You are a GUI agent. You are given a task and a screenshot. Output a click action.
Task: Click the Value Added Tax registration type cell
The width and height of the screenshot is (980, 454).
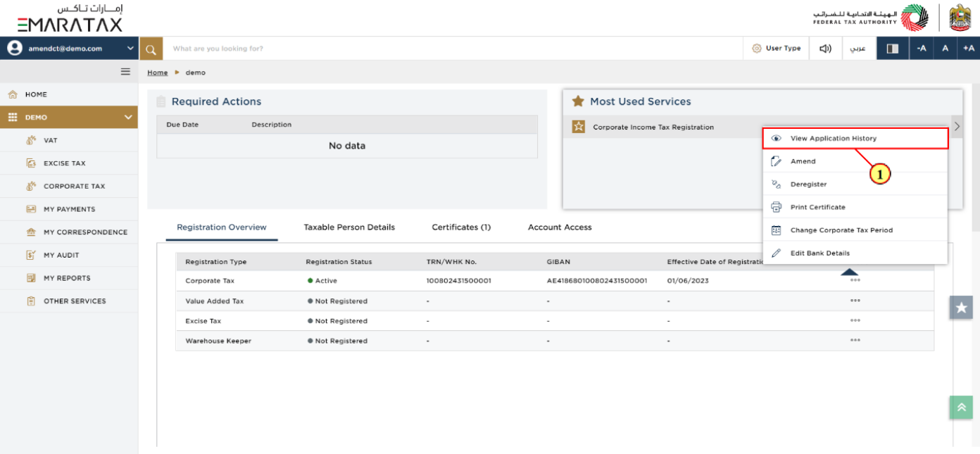point(214,301)
